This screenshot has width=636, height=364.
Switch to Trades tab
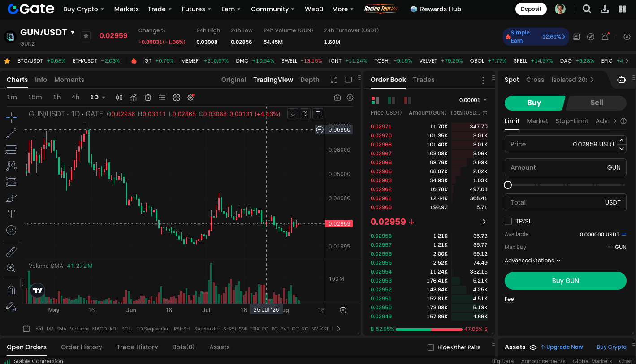click(424, 80)
